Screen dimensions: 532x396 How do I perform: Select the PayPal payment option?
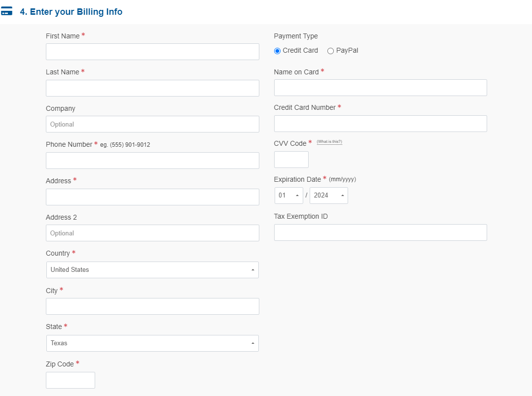pyautogui.click(x=330, y=51)
